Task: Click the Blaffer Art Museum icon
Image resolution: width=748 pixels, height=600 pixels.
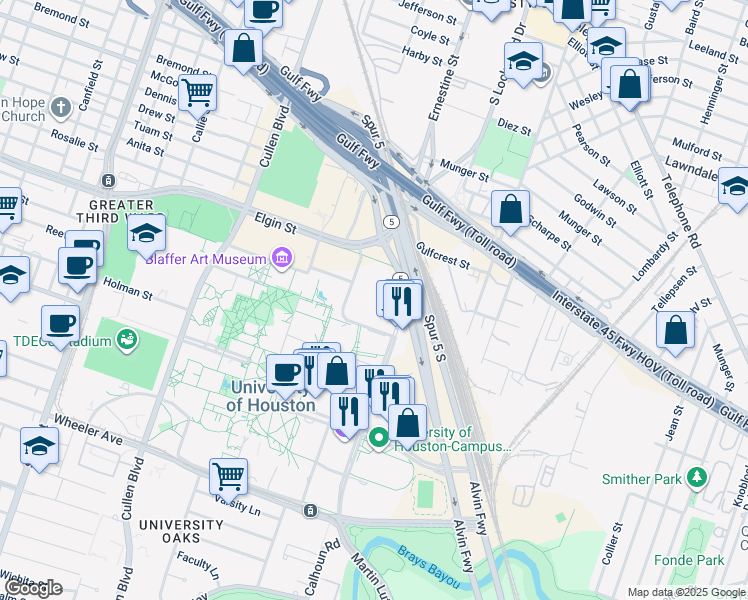Action: coord(282,259)
